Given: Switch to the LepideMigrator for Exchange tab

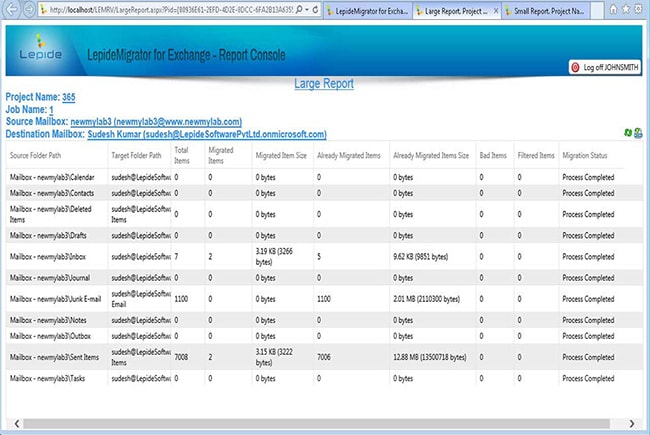Looking at the screenshot, I should pos(368,11).
